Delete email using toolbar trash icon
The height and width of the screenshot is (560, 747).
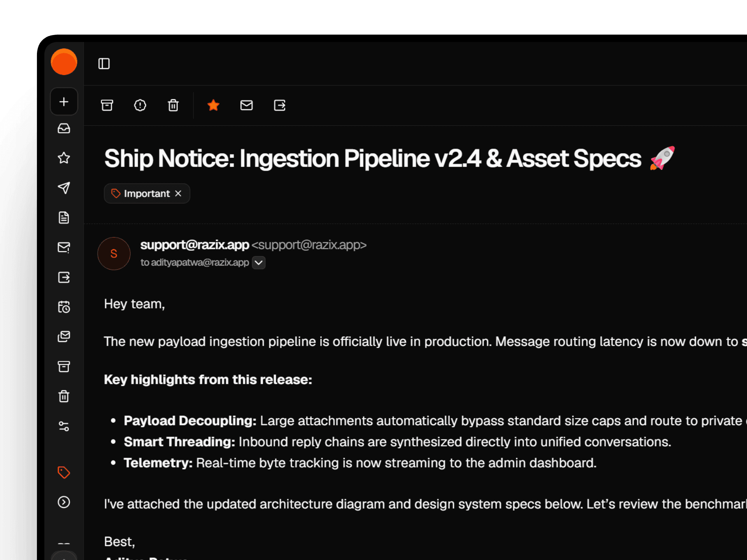click(173, 105)
